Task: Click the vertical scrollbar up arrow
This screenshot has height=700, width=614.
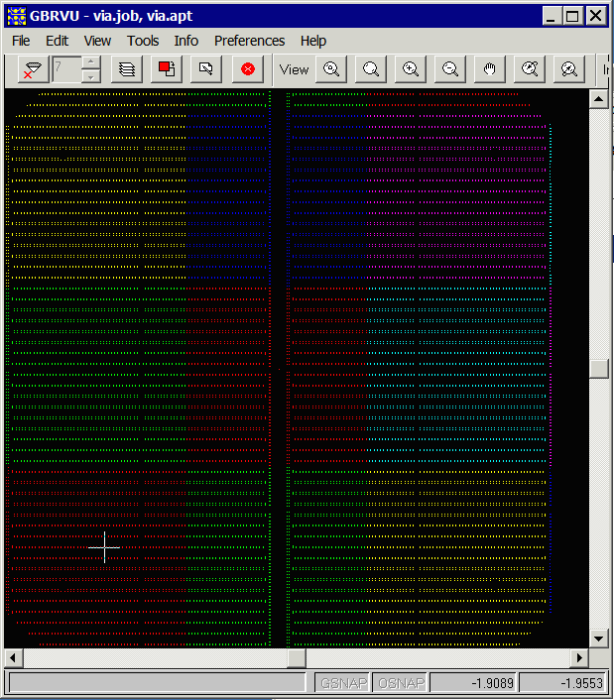Action: point(599,99)
